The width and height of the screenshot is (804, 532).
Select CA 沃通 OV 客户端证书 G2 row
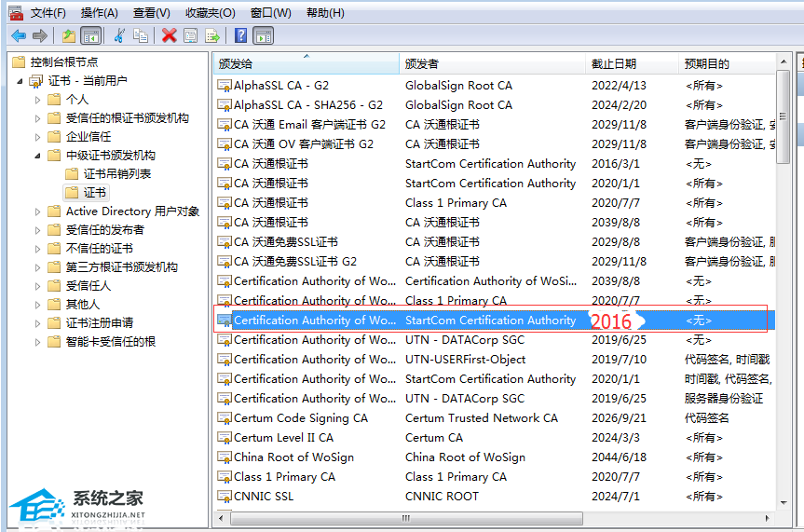495,144
